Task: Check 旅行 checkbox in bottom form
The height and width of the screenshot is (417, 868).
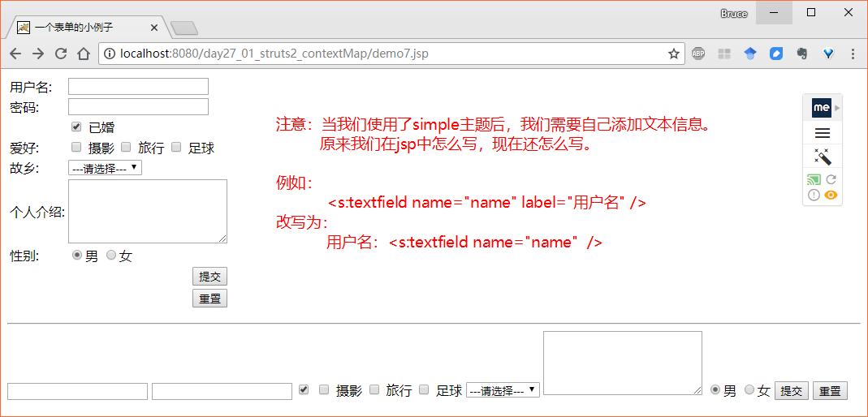Action: 374,390
